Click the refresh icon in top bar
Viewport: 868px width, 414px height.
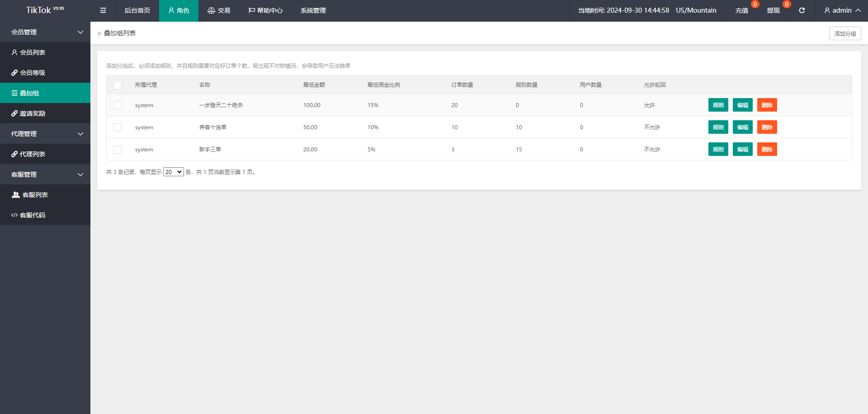pyautogui.click(x=802, y=10)
